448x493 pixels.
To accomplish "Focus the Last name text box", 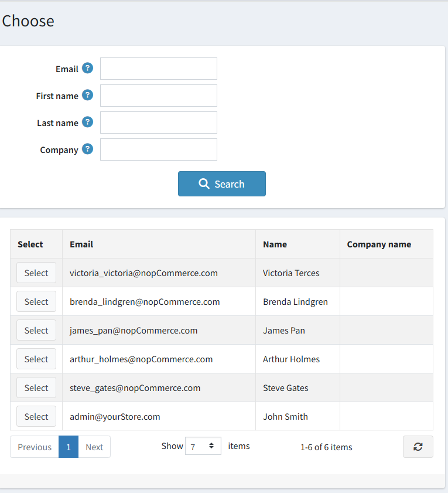I will (159, 123).
